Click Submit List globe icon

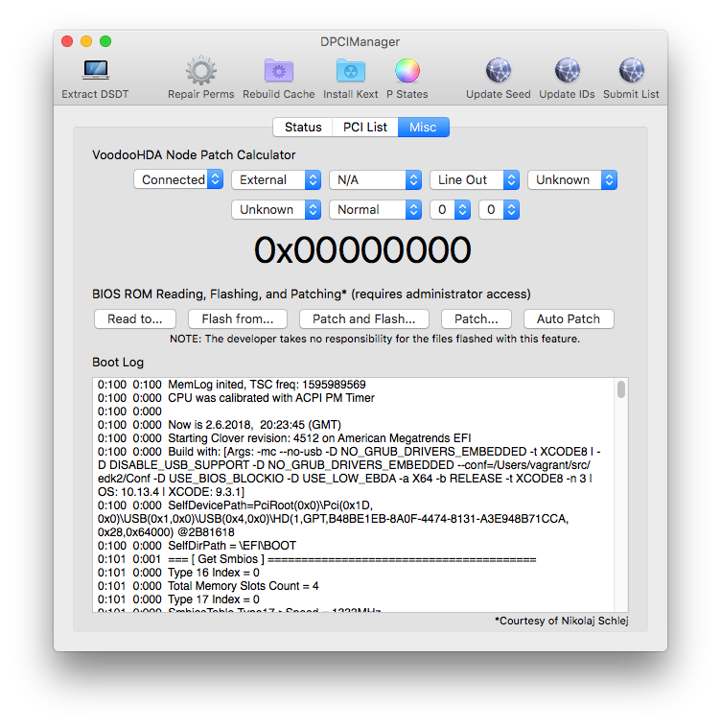click(x=631, y=71)
